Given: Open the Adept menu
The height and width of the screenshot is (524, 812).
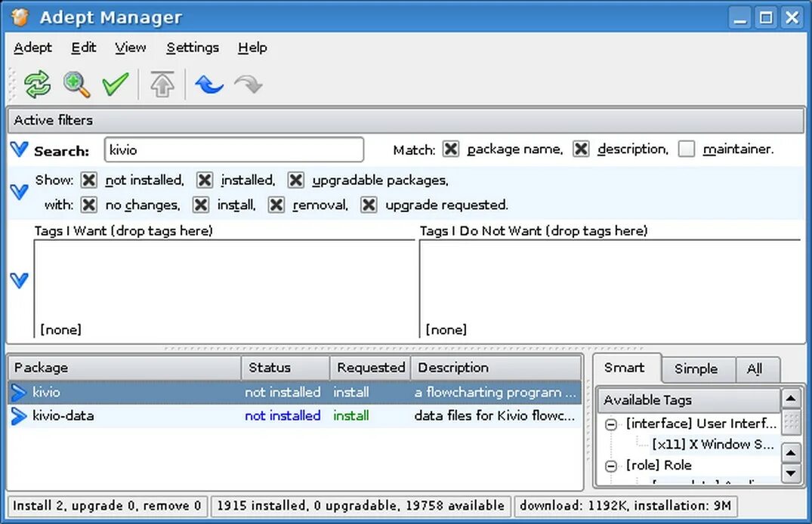Looking at the screenshot, I should point(32,48).
